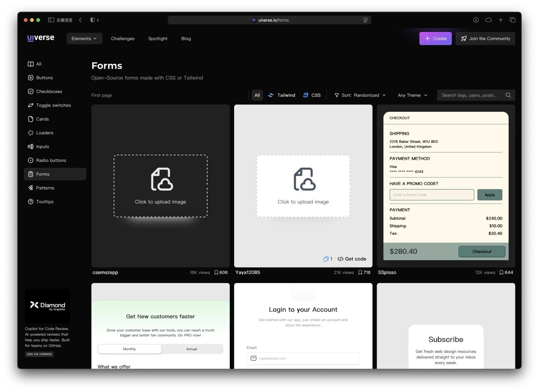
Task: Open the Sort: Randomized dropdown
Action: pos(360,95)
